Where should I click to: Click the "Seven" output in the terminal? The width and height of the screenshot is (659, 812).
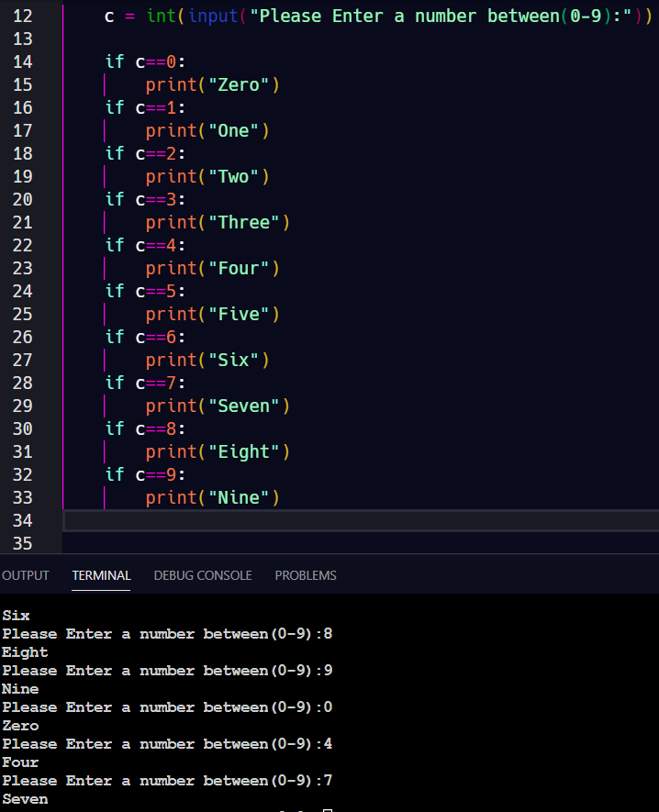click(x=25, y=799)
